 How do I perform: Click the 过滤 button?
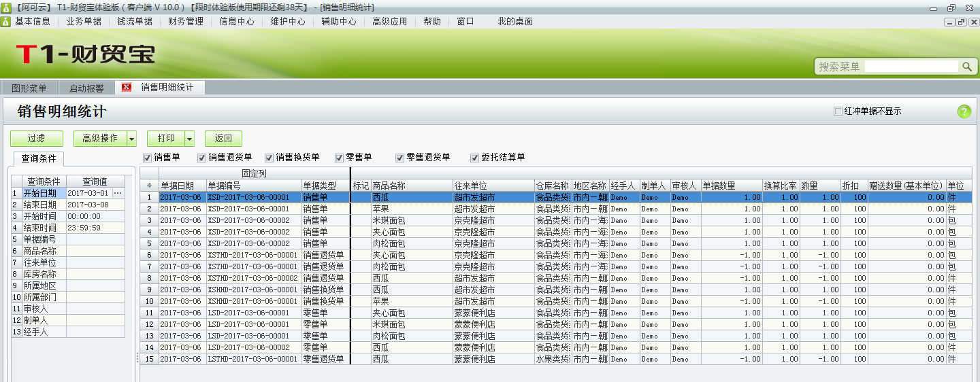(37, 139)
